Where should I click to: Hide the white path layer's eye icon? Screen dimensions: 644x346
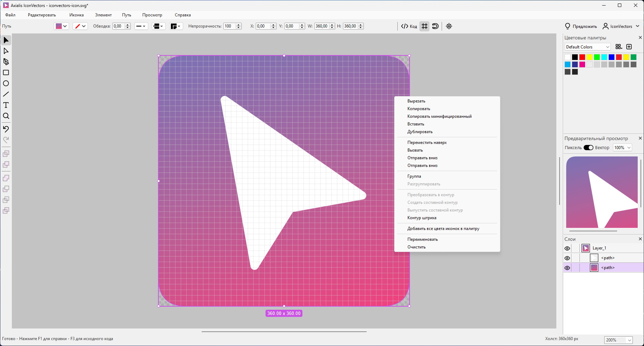pos(567,258)
